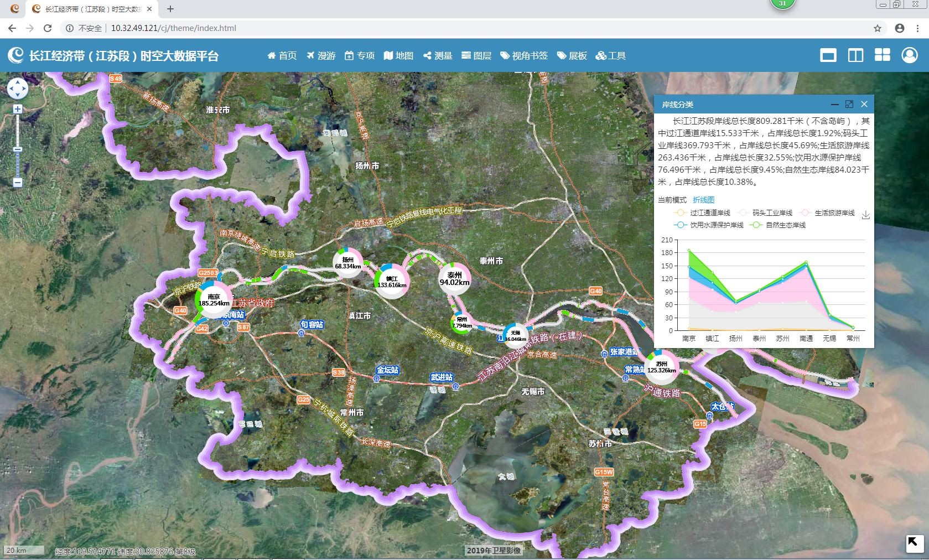
Task: Click the bottom-right corner arrow button
Action: tap(914, 543)
